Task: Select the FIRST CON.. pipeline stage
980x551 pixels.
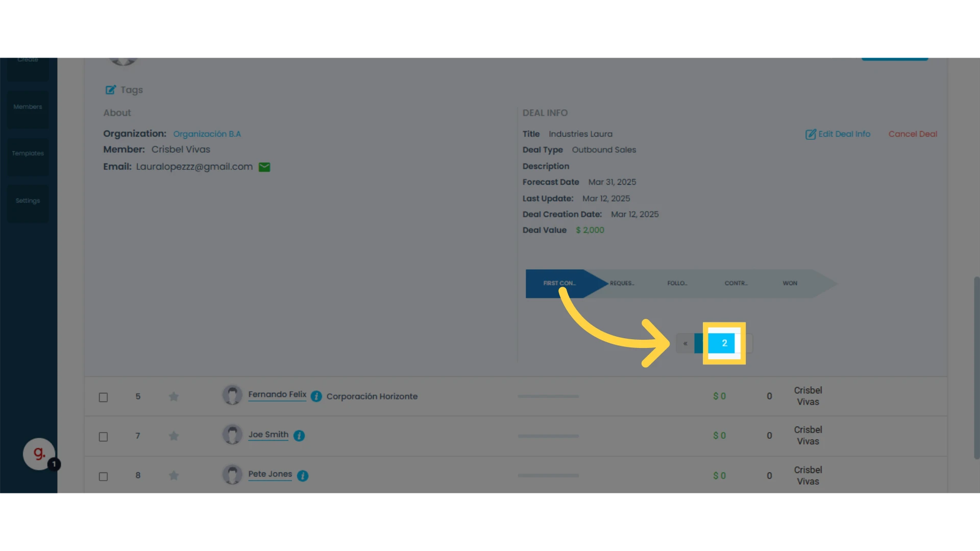Action: tap(559, 283)
